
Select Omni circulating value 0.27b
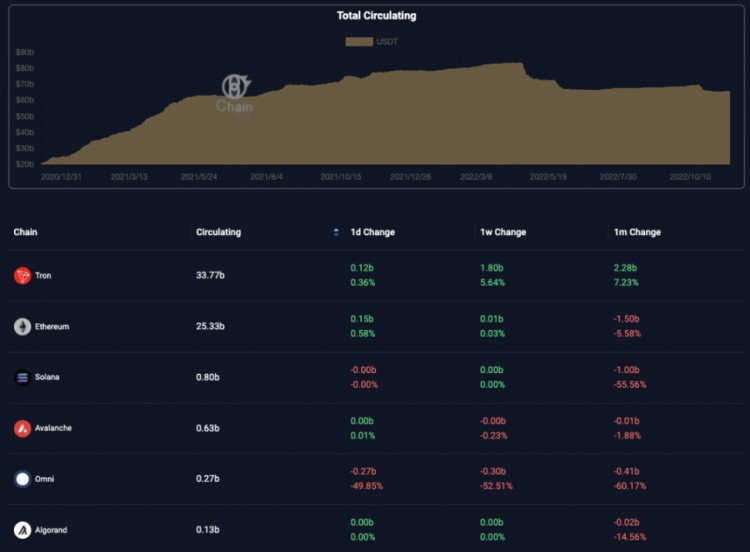(208, 478)
